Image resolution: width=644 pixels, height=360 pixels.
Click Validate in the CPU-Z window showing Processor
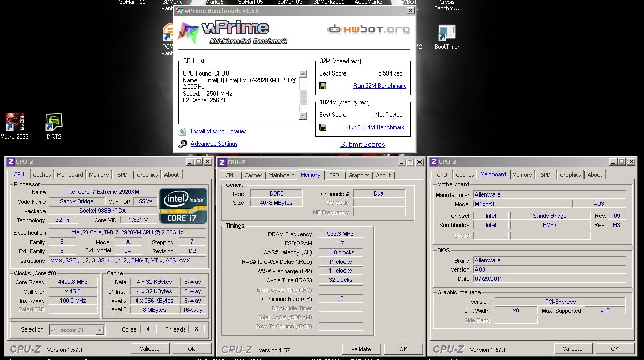pos(149,349)
